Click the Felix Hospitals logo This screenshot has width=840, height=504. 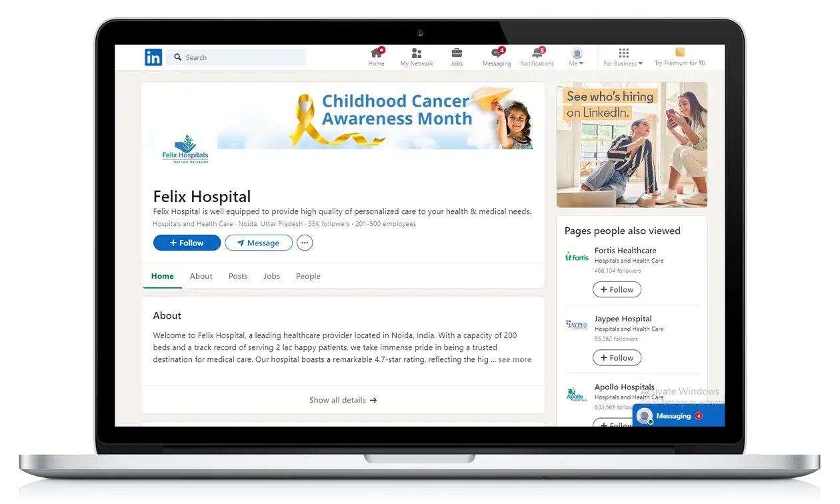point(185,149)
